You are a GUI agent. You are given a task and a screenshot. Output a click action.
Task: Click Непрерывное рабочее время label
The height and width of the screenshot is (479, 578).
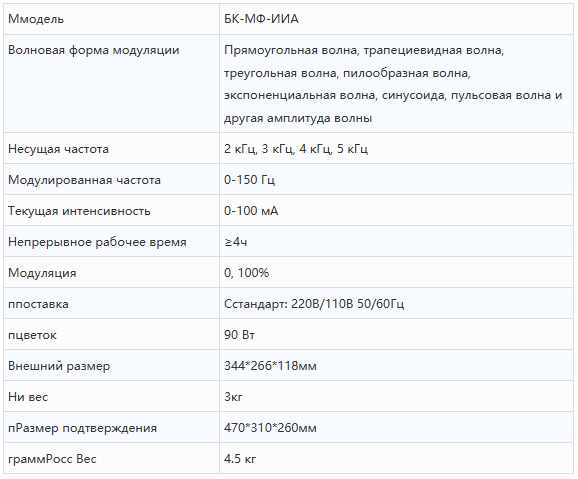[97, 242]
